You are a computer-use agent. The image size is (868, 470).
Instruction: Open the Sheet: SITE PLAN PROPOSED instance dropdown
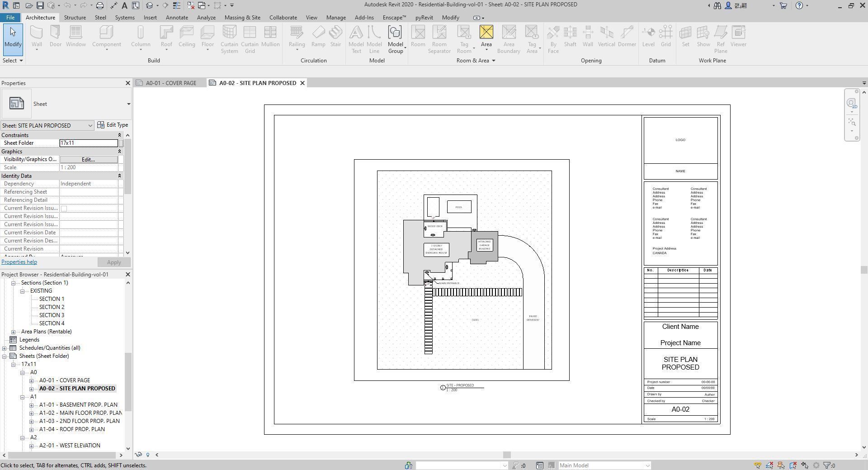[47, 125]
